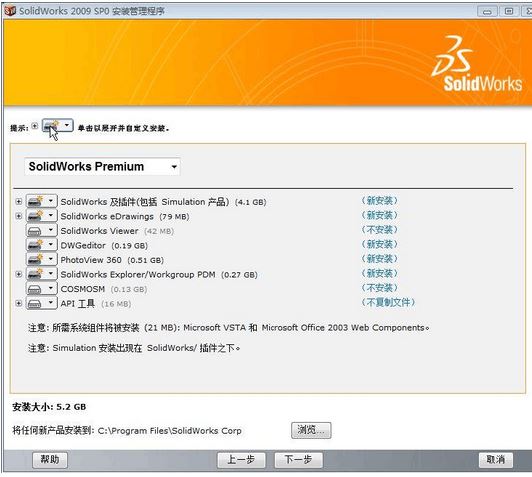Click install drive icon for PhotoView 360
Image resolution: width=532 pixels, height=477 pixels.
(x=35, y=260)
